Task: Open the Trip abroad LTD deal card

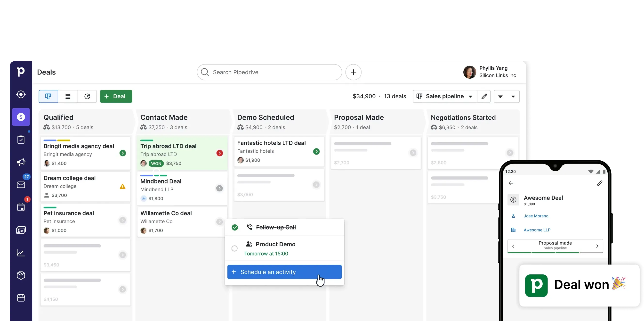Action: pyautogui.click(x=183, y=153)
